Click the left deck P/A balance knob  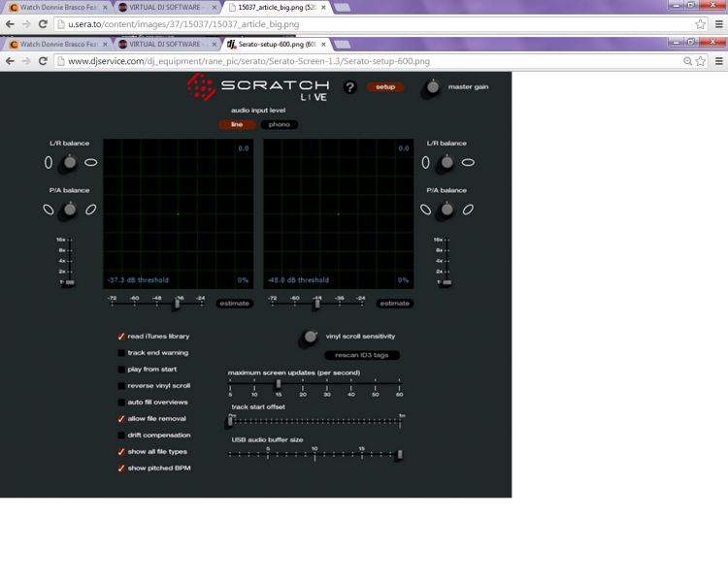70,210
